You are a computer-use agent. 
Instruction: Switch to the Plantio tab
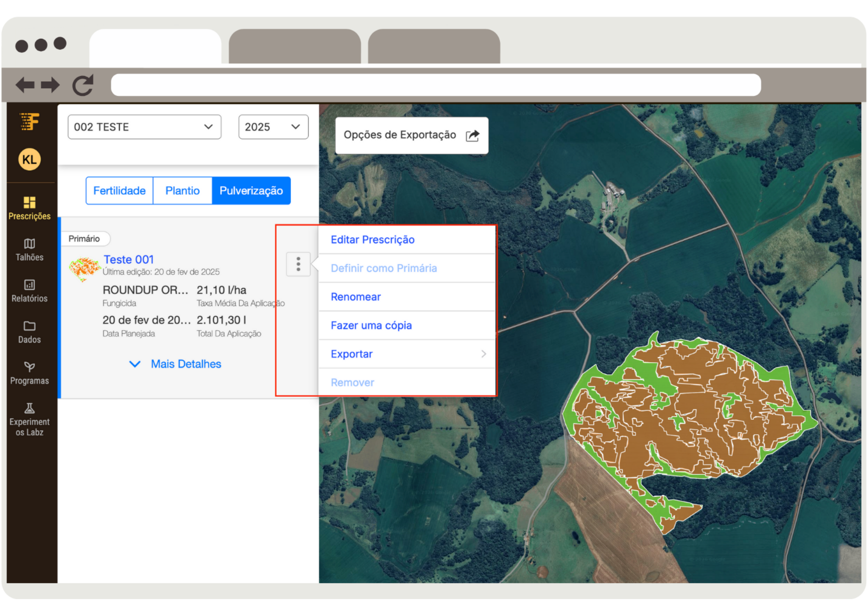coord(182,191)
